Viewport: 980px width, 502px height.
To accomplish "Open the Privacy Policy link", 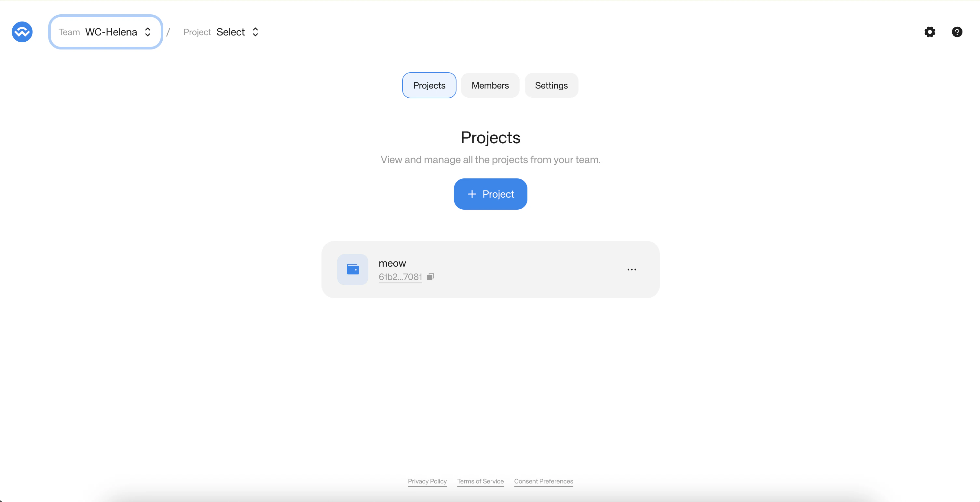I will point(427,481).
